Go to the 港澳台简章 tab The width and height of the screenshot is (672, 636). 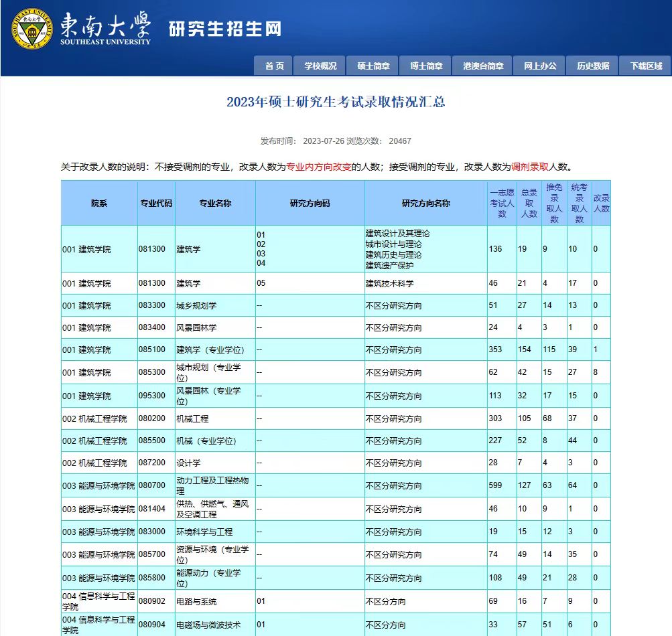tap(482, 66)
